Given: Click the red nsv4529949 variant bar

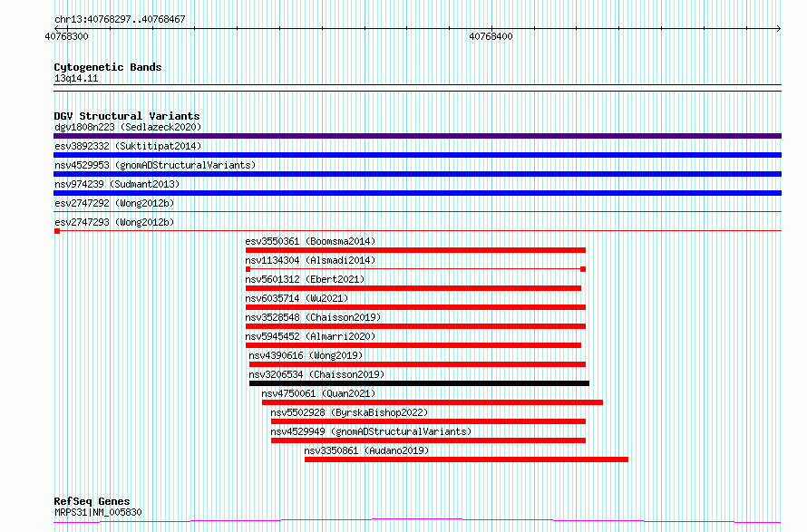Looking at the screenshot, I should (x=429, y=440).
